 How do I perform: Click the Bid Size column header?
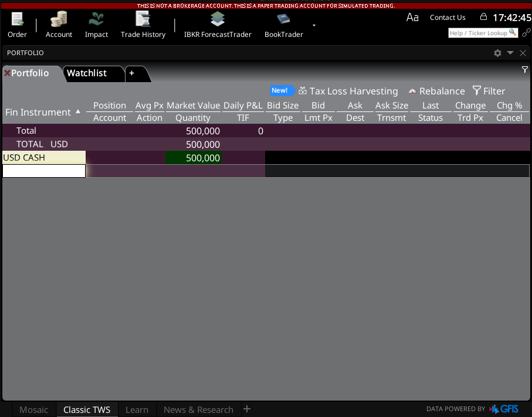(x=283, y=106)
